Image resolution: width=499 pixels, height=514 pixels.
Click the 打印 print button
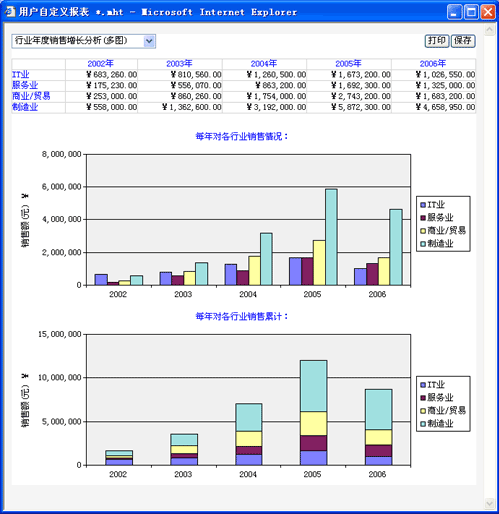click(437, 41)
